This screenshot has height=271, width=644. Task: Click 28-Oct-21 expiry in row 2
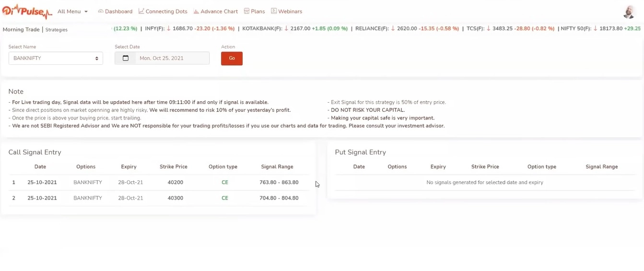(130, 198)
